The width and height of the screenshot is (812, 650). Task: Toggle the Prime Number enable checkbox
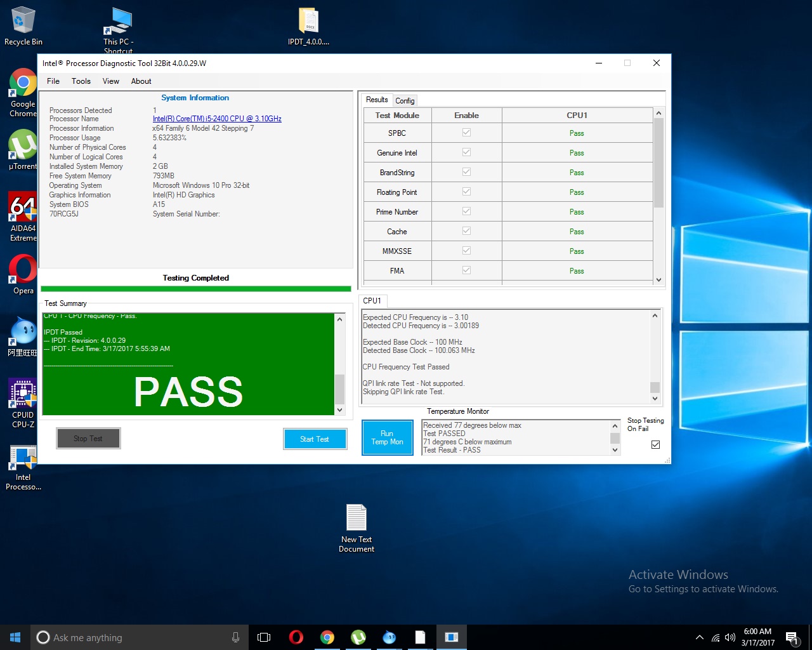click(466, 211)
